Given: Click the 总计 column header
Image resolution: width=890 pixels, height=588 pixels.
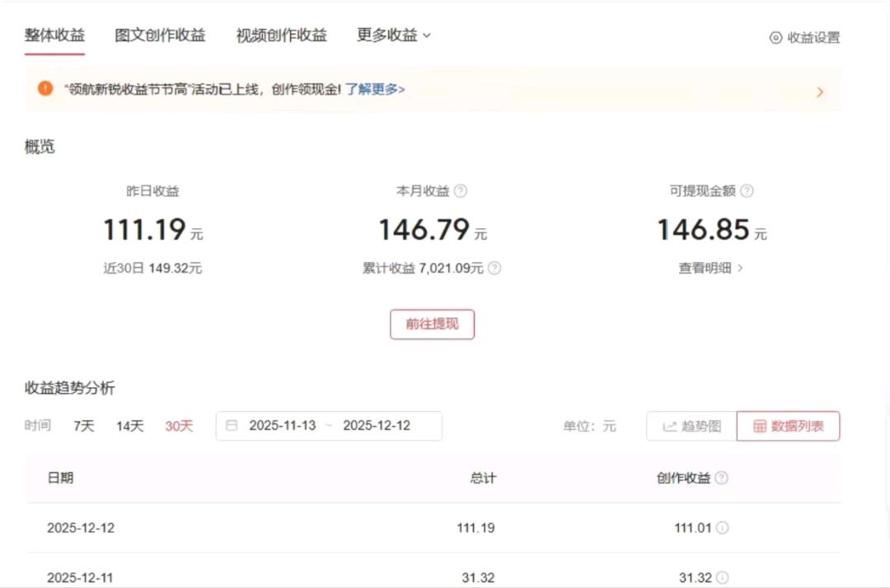Looking at the screenshot, I should 483,478.
